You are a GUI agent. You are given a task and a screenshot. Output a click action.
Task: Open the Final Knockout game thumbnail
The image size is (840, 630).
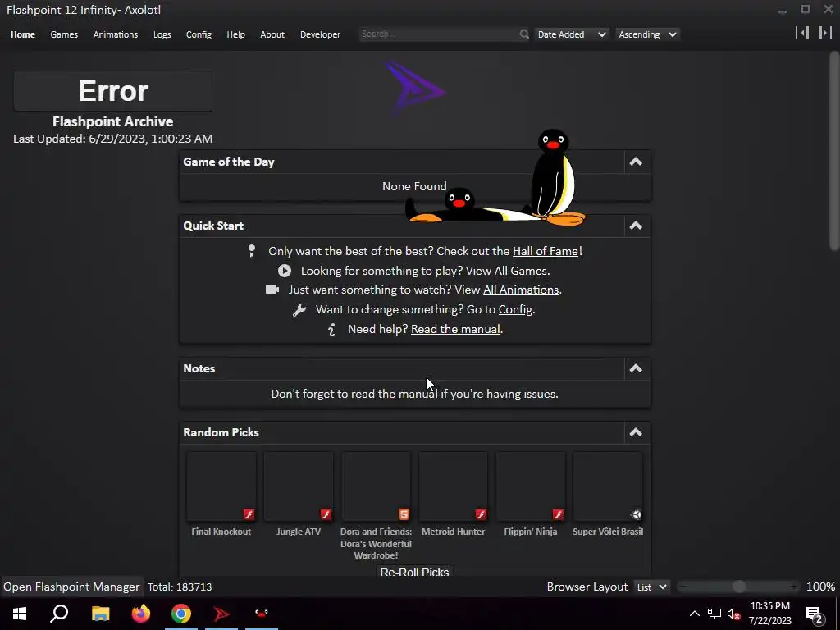tap(221, 486)
